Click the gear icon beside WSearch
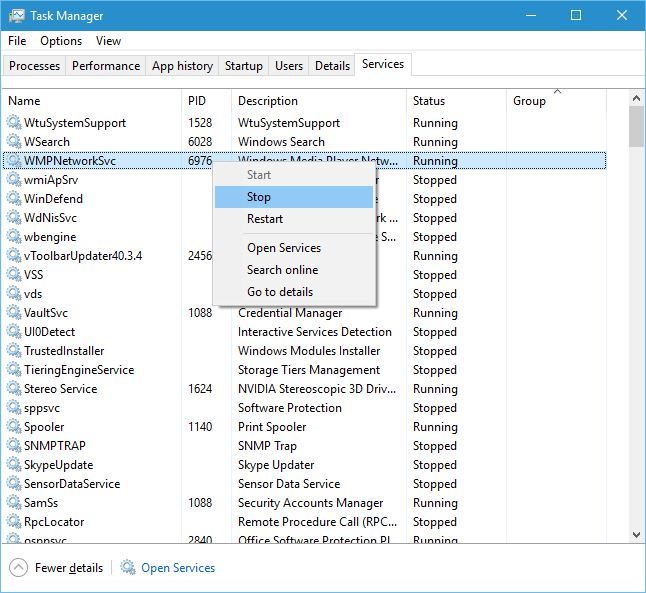The height and width of the screenshot is (593, 646). [14, 141]
